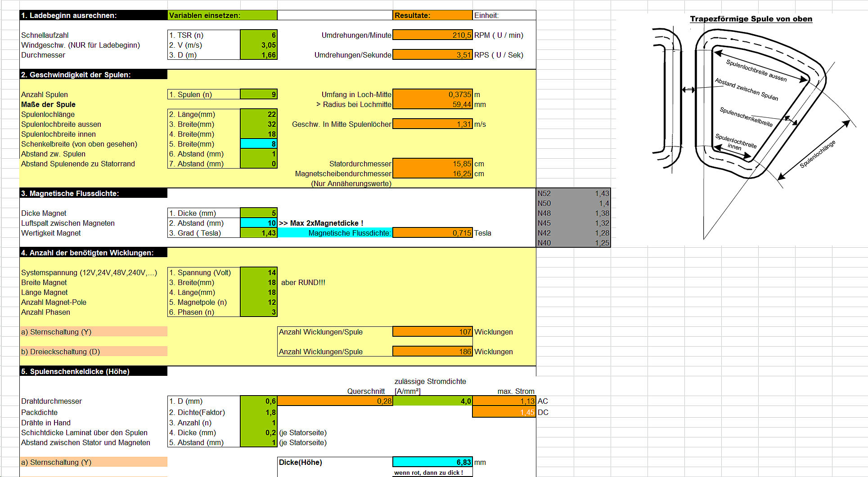Screen dimensions: 868x477
Task: Click the Magnetpole (n) value 12
Action: (x=259, y=302)
